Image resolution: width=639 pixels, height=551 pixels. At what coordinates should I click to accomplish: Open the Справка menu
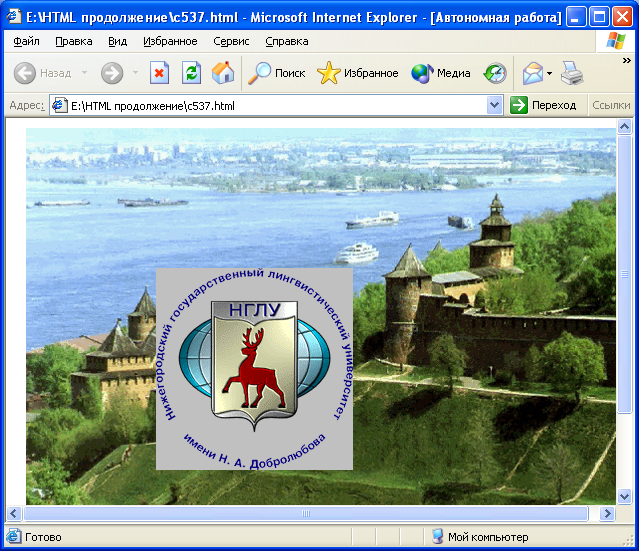tap(286, 41)
